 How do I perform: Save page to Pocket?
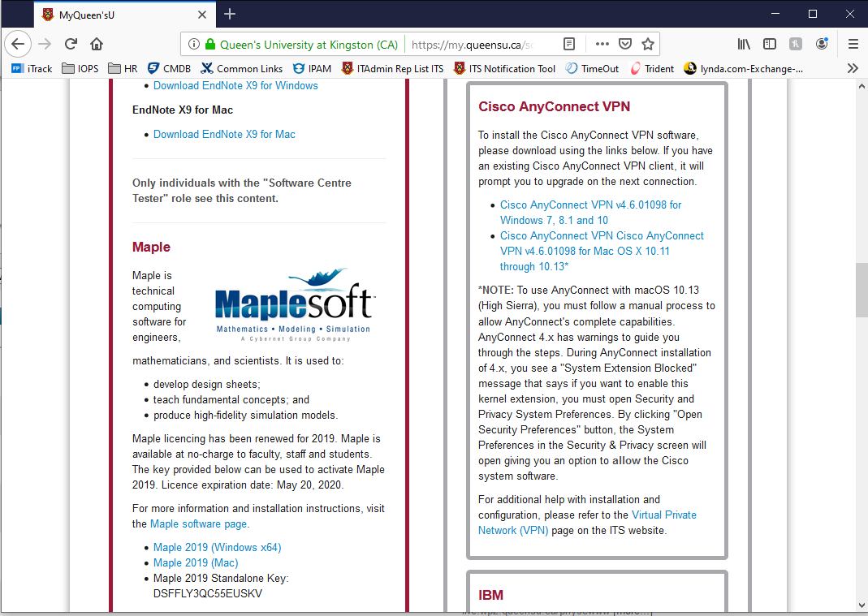coord(625,44)
